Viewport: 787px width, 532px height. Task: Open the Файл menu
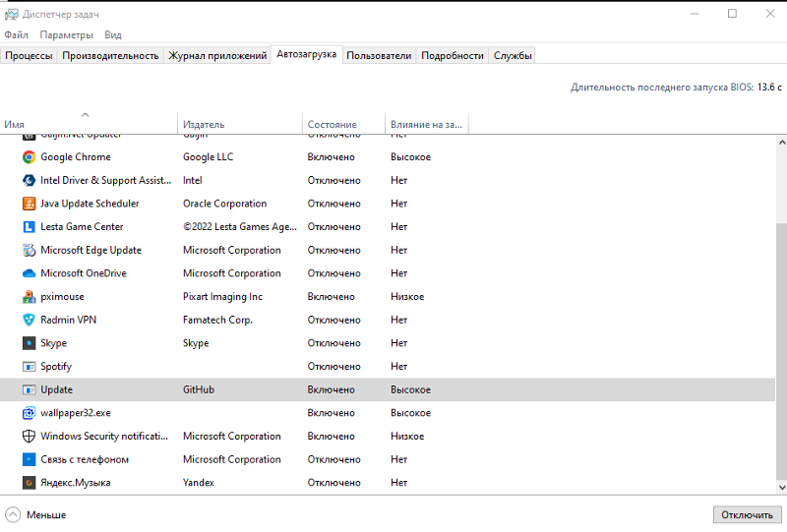(x=16, y=34)
